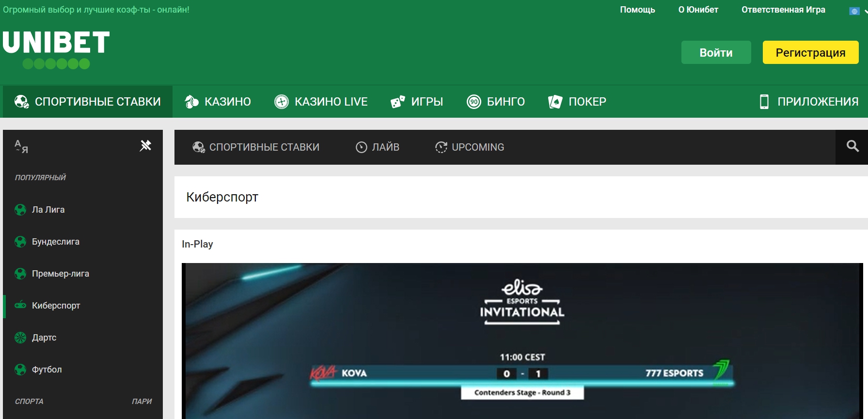Open the Помощь help link
This screenshot has height=419, width=868.
pos(637,10)
